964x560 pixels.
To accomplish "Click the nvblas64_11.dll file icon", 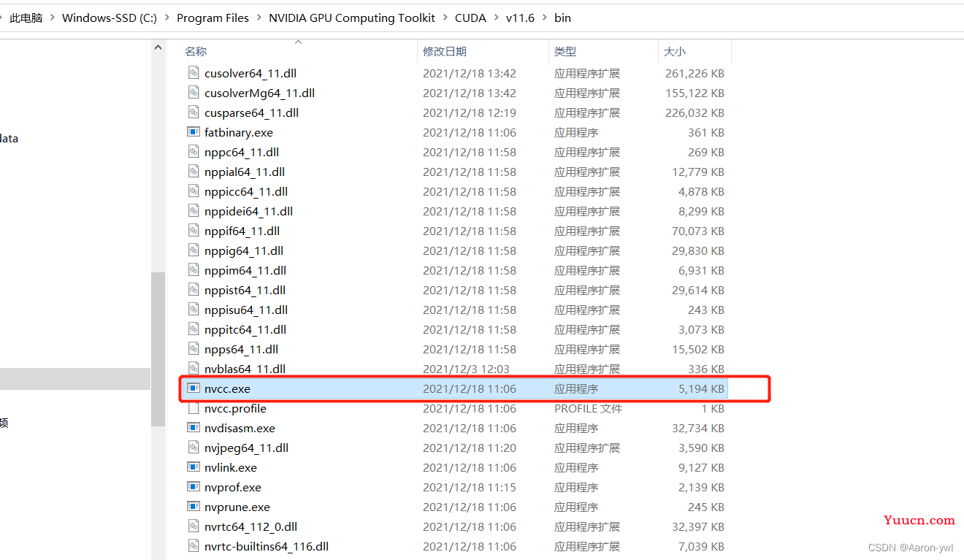I will click(x=194, y=369).
